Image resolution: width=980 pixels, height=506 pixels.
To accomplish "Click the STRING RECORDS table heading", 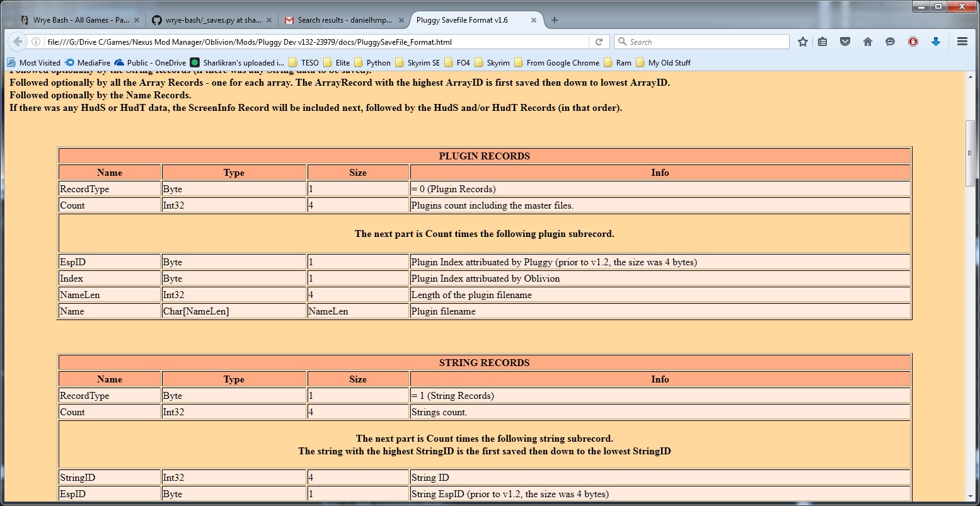I will click(x=484, y=363).
